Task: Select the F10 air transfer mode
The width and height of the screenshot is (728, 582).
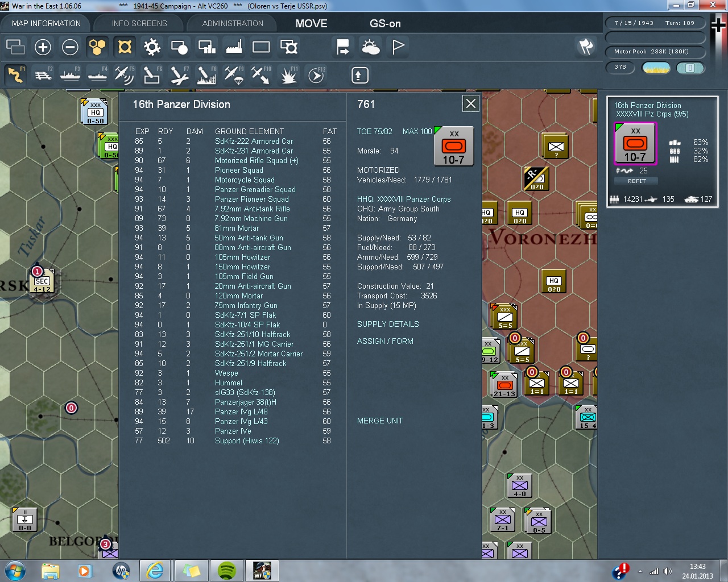Action: [261, 75]
